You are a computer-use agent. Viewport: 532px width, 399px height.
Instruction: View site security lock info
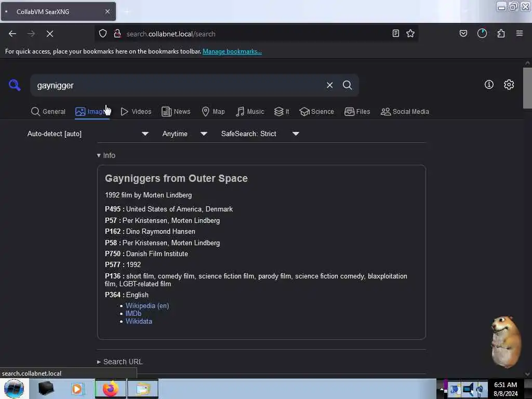(x=117, y=33)
